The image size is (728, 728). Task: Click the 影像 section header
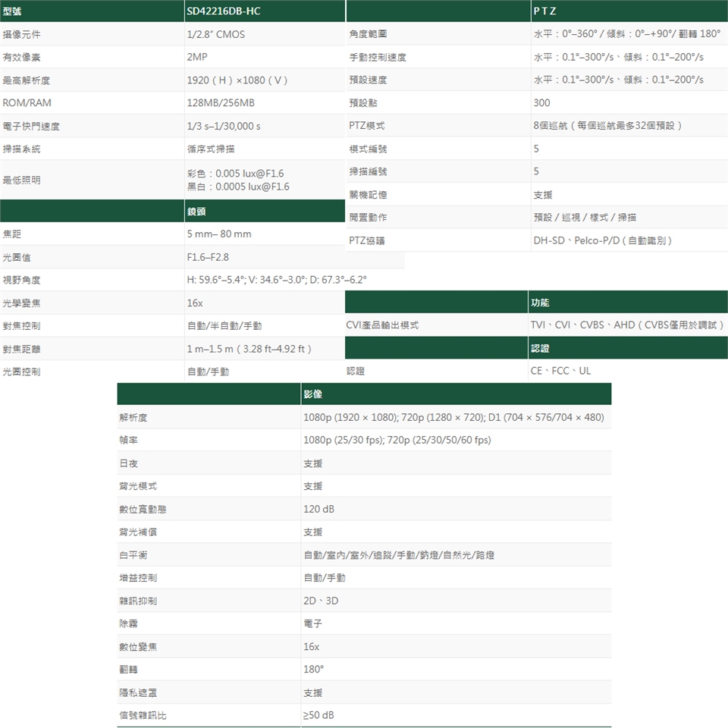coord(313,394)
